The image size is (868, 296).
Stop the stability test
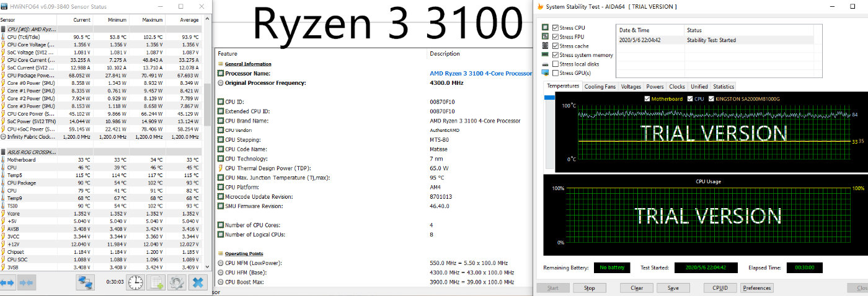click(x=589, y=288)
